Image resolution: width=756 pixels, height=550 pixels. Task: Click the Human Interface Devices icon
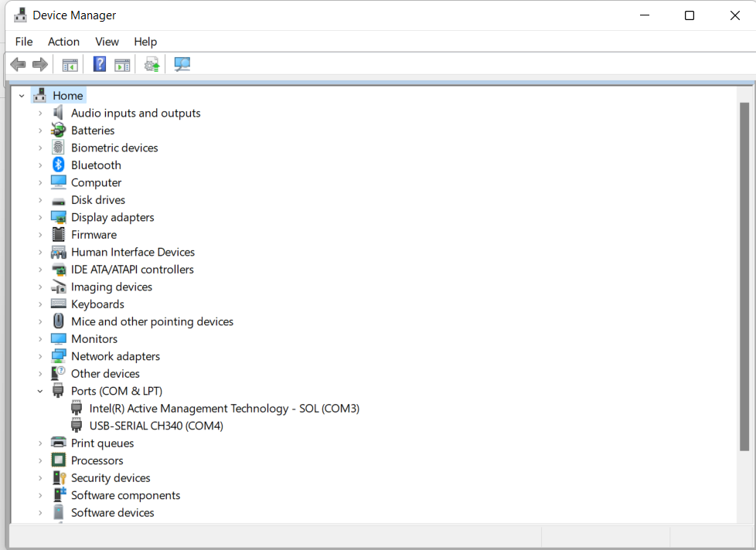point(58,252)
